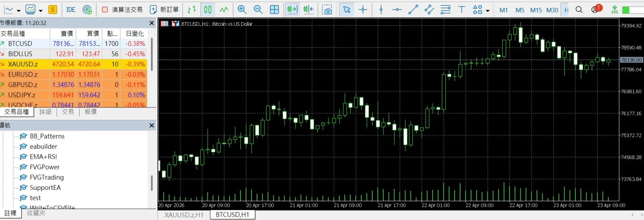Switch chart to bar chart display
Screen dimensions: 644x220
coord(192,10)
